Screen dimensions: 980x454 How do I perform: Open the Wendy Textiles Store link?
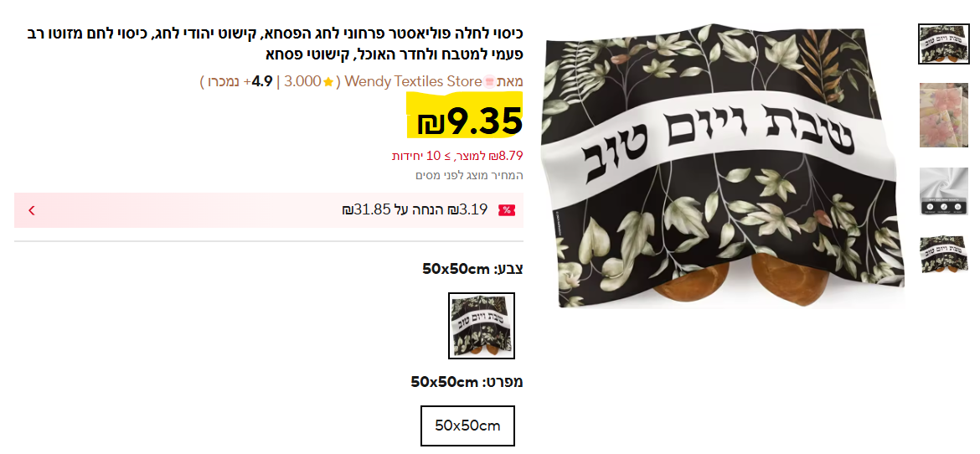pyautogui.click(x=413, y=81)
